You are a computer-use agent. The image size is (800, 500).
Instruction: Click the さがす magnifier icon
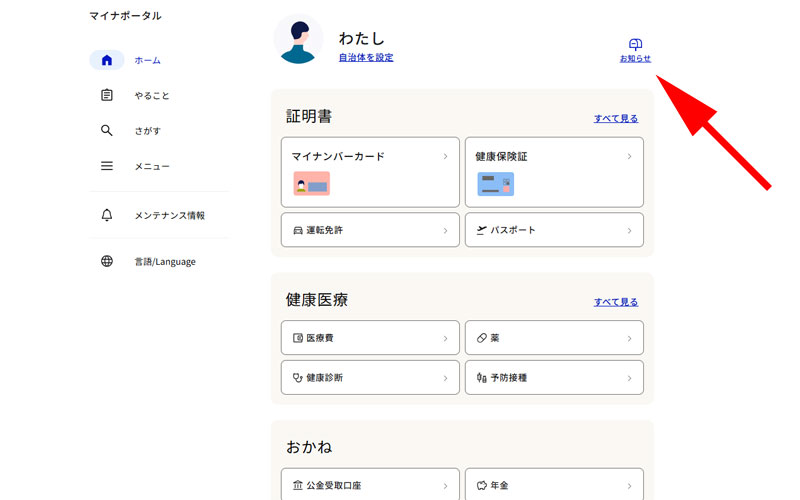107,131
